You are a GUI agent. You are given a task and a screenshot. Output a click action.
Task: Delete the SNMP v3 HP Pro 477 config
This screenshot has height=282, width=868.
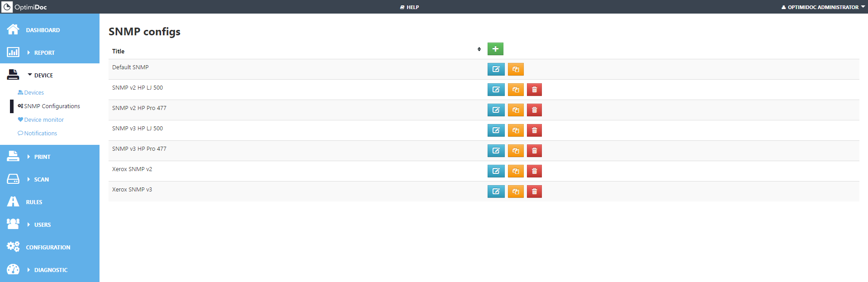click(x=534, y=151)
